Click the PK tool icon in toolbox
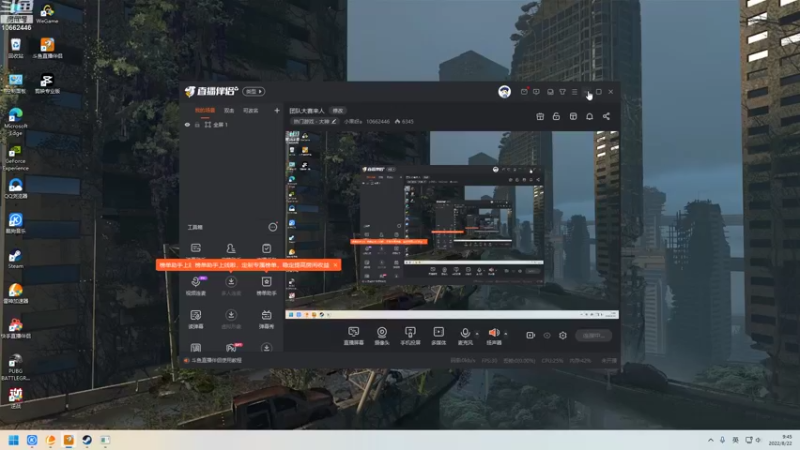This screenshot has width=800, height=450. [232, 348]
